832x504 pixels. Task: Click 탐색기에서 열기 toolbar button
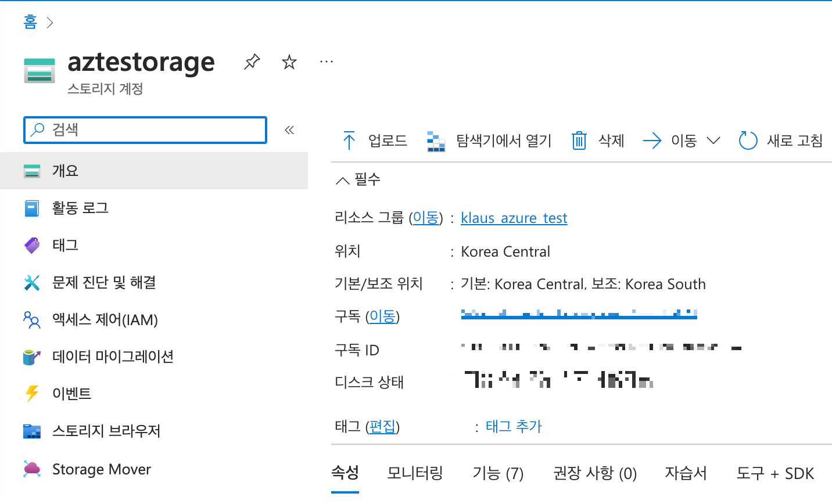[504, 141]
